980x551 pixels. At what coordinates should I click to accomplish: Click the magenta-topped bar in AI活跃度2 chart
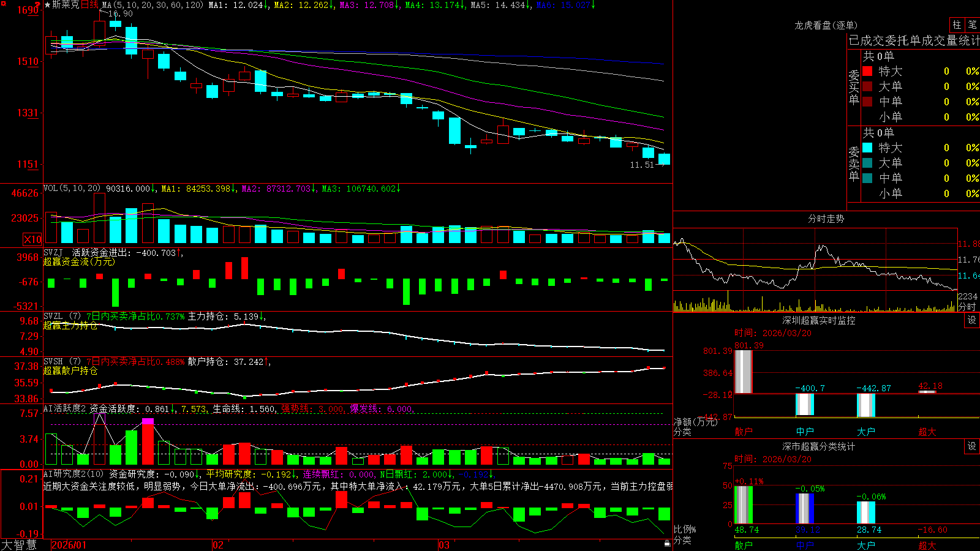click(x=148, y=441)
